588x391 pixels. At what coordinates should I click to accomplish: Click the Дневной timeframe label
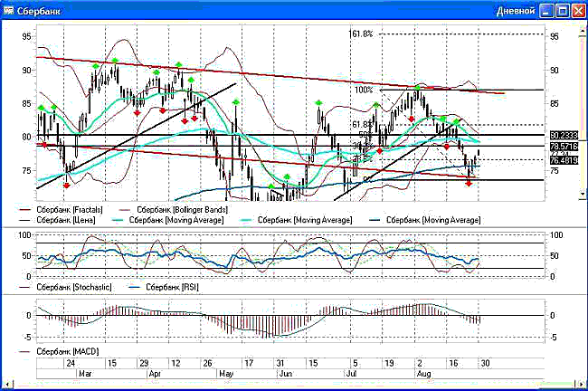click(516, 11)
